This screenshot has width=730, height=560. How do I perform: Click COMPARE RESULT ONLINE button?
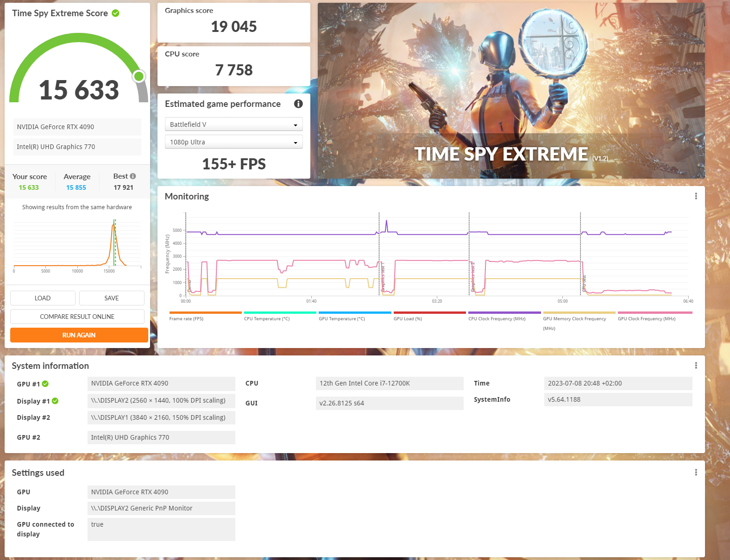(x=77, y=317)
